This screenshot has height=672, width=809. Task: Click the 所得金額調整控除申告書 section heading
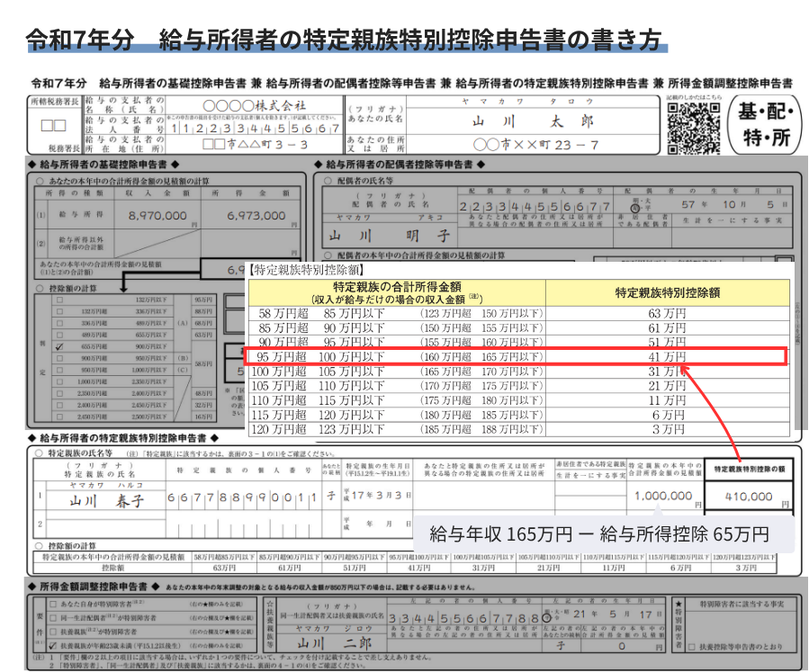pyautogui.click(x=108, y=587)
